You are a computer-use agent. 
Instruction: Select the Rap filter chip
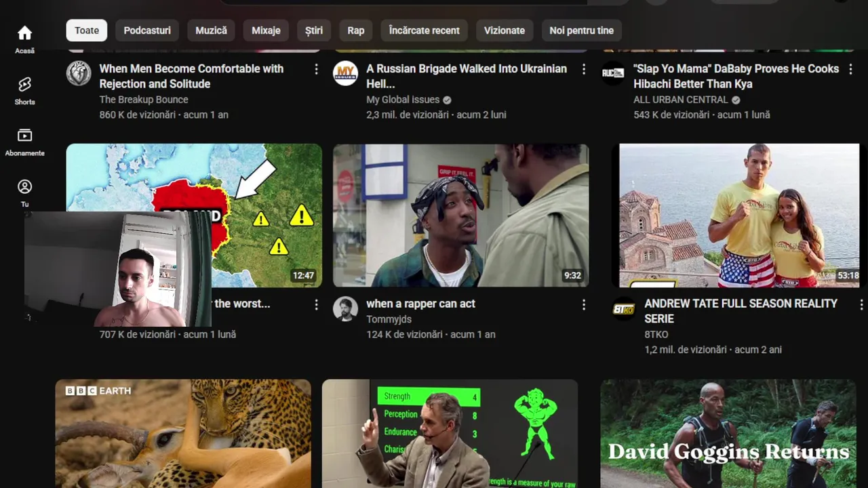tap(356, 30)
